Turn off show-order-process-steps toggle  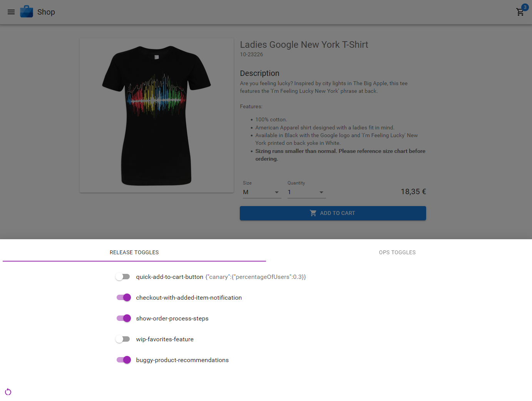[x=123, y=318]
